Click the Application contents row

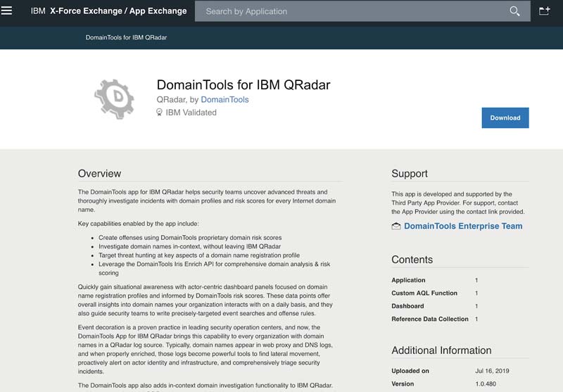pos(435,280)
